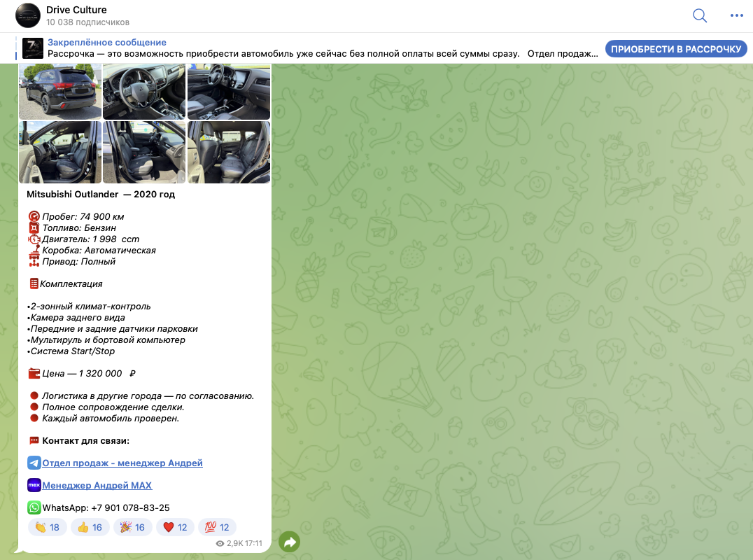Open the dashboard and center console photo
The width and height of the screenshot is (753, 560).
pyautogui.click(x=229, y=91)
